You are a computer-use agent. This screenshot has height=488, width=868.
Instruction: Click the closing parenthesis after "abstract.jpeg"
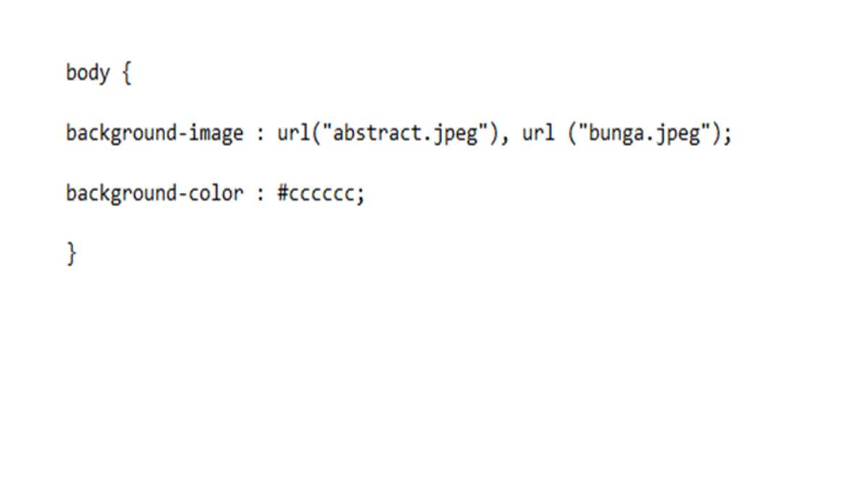[495, 134]
